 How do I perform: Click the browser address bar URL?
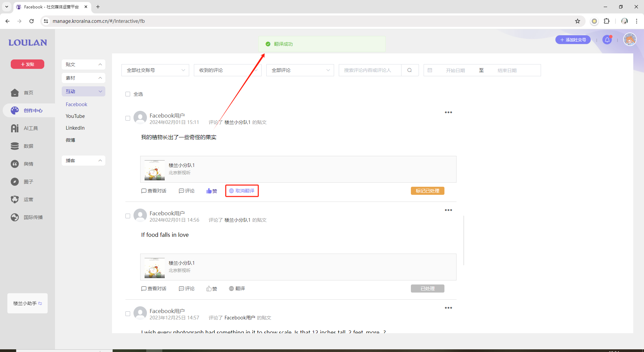[99, 21]
